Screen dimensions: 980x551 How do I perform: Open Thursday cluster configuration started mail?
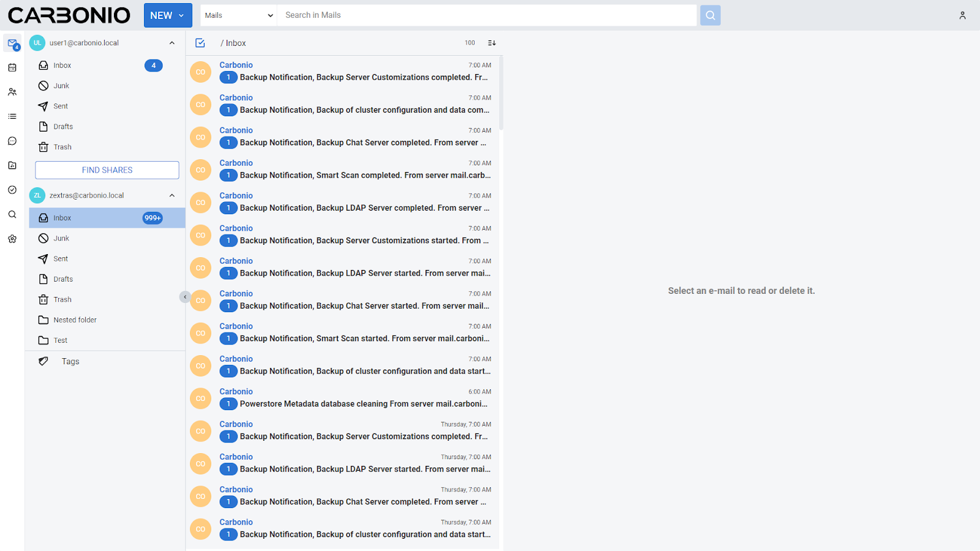[342, 528]
